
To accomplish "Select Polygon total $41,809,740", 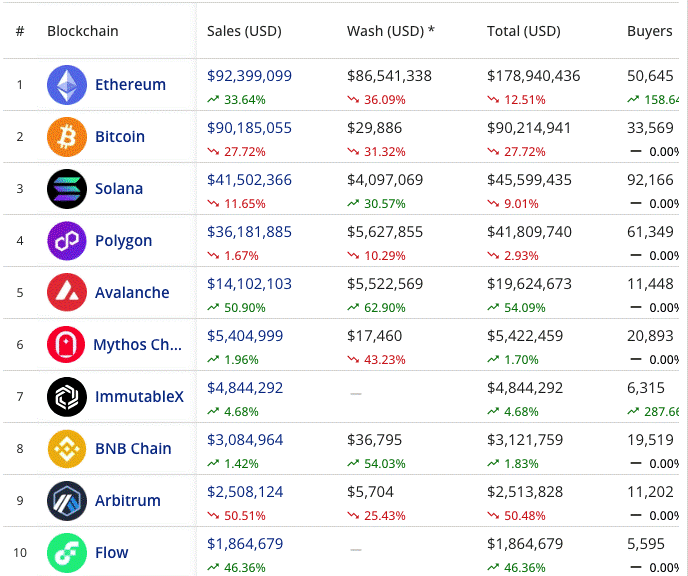I will pos(529,232).
